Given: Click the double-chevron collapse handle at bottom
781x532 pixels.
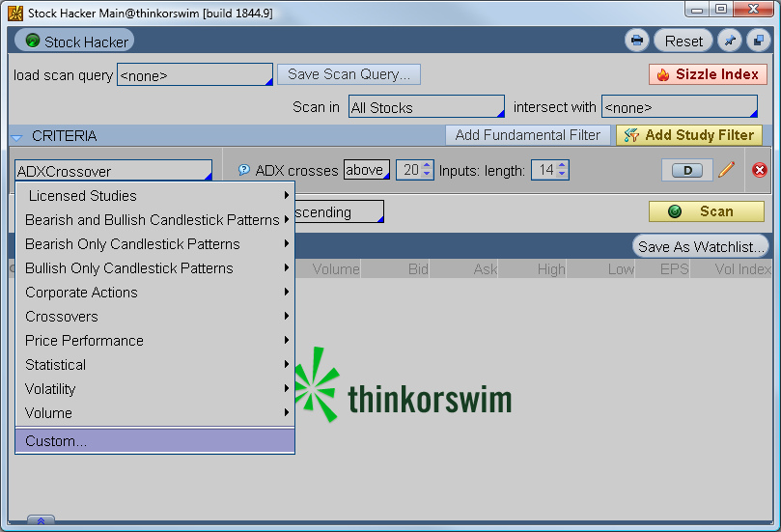Looking at the screenshot, I should click(41, 520).
